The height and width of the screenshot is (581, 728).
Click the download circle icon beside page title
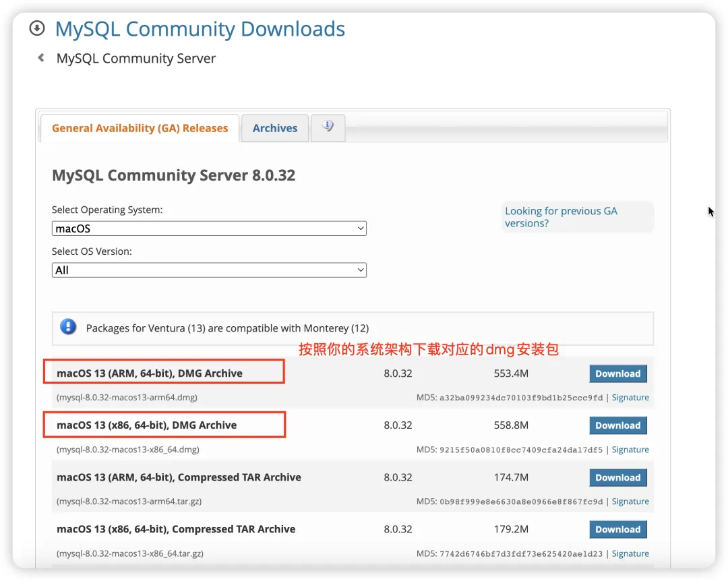[x=37, y=28]
